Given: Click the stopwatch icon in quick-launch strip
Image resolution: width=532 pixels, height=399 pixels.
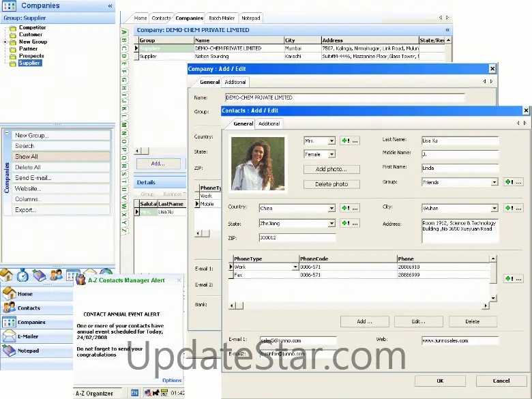Looking at the screenshot, I should click(23, 275).
